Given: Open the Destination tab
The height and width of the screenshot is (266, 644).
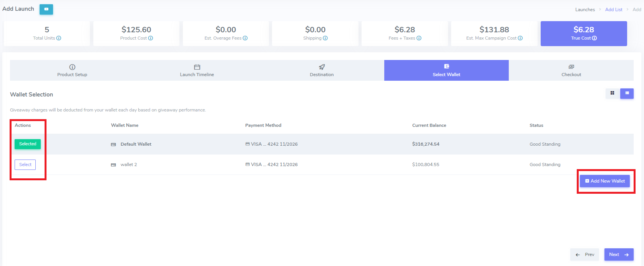Looking at the screenshot, I should (322, 70).
